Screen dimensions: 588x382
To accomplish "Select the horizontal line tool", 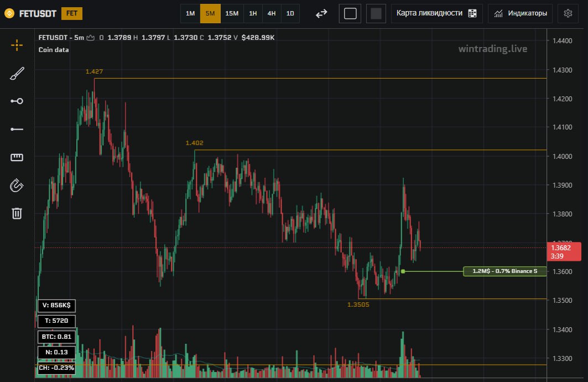I will point(17,129).
